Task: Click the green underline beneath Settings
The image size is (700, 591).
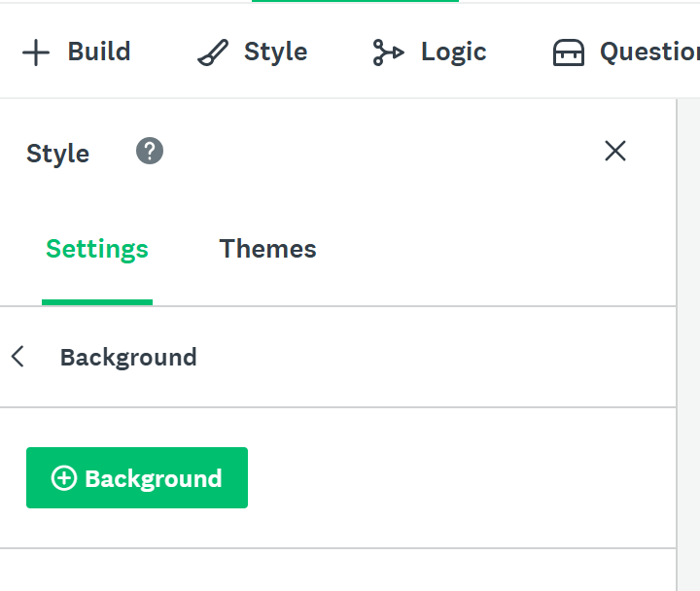Action: click(x=97, y=302)
